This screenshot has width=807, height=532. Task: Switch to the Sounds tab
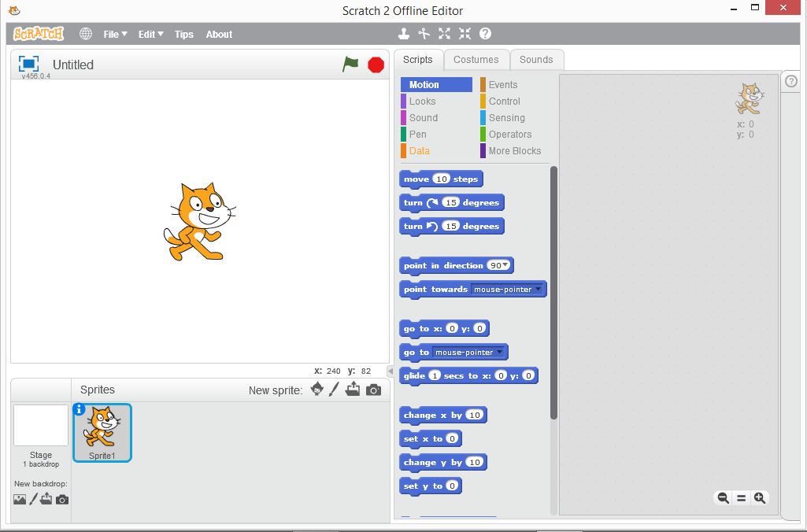[x=536, y=59]
